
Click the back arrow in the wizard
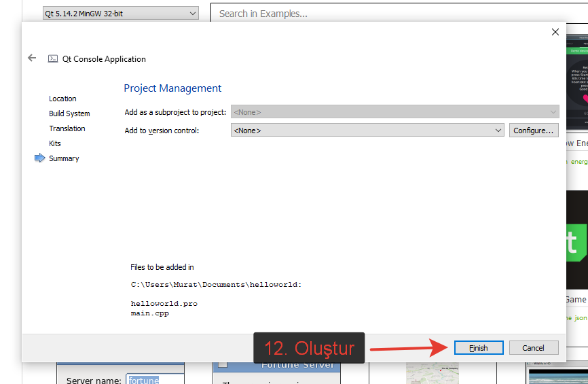click(x=32, y=58)
